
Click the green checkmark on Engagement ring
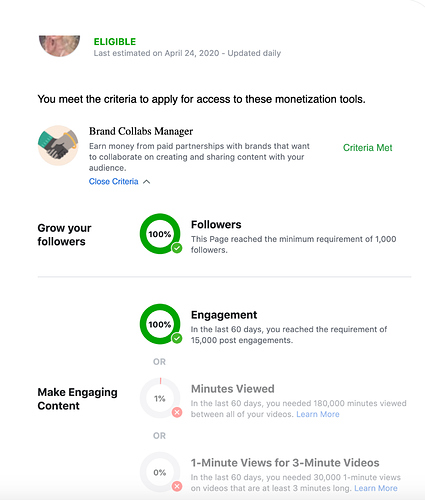[x=177, y=338]
